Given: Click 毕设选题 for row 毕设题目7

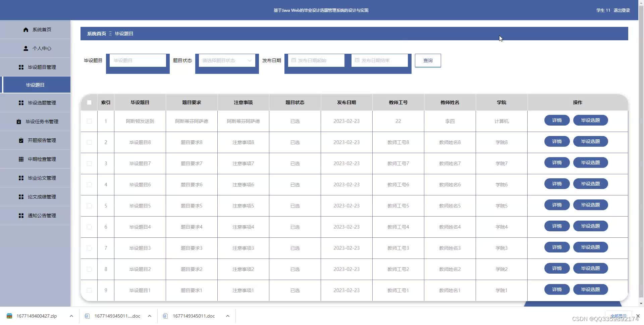Looking at the screenshot, I should tap(590, 162).
